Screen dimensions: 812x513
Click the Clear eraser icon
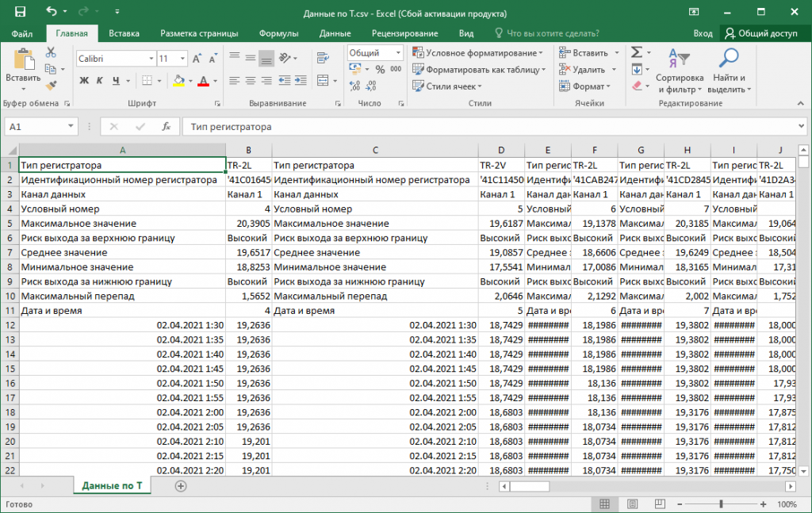click(637, 86)
